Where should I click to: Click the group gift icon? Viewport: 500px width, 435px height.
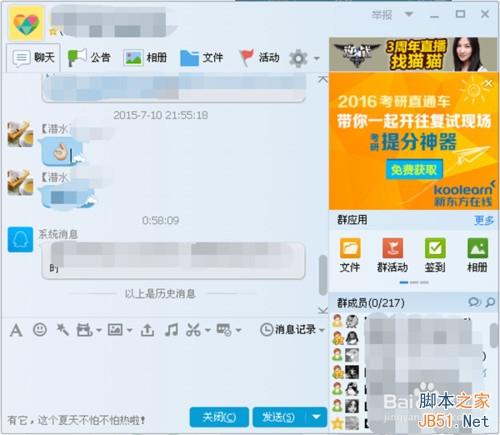(84, 330)
